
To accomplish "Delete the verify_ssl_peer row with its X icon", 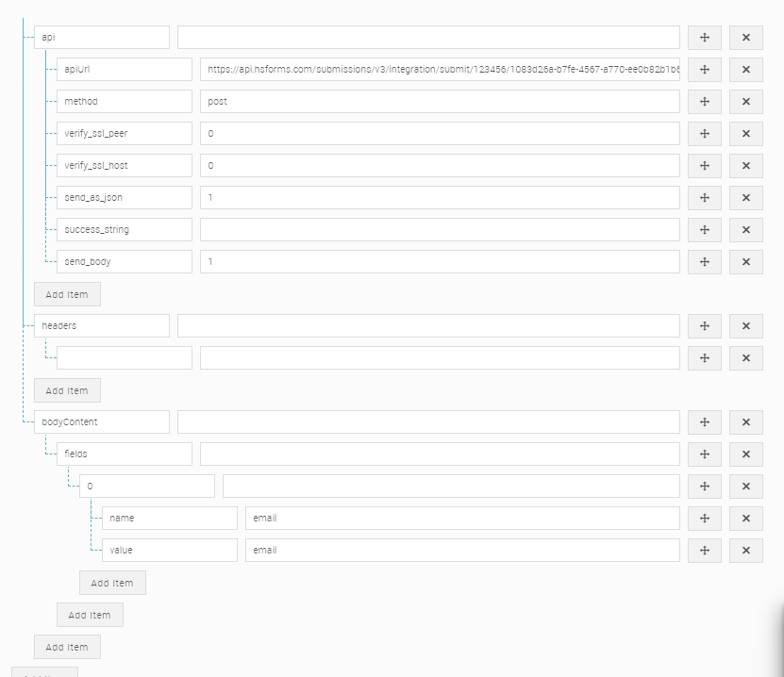I will coord(745,133).
